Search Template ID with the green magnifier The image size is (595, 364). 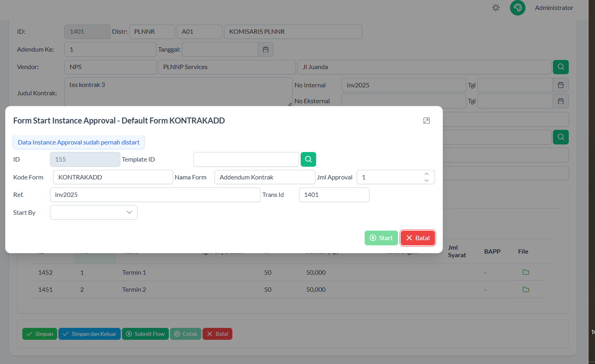308,160
